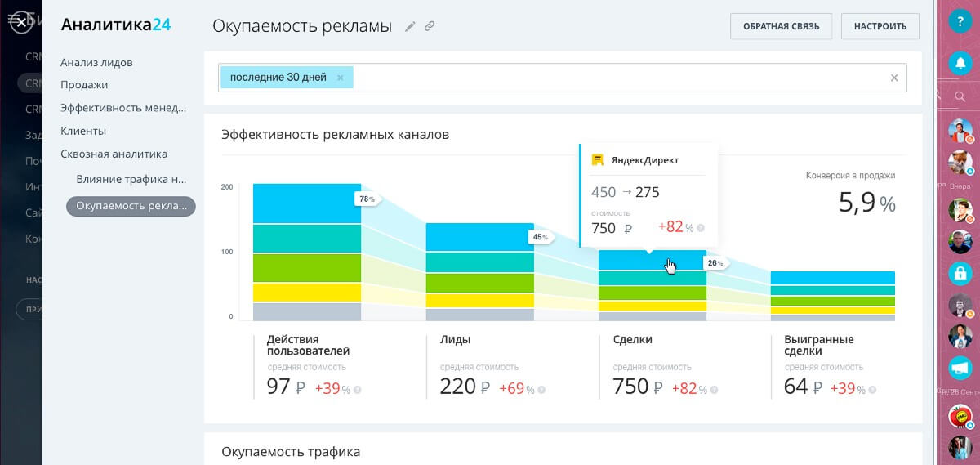This screenshot has height=465, width=980.
Task: Open notifications bell in right sidebar
Action: coord(960,62)
